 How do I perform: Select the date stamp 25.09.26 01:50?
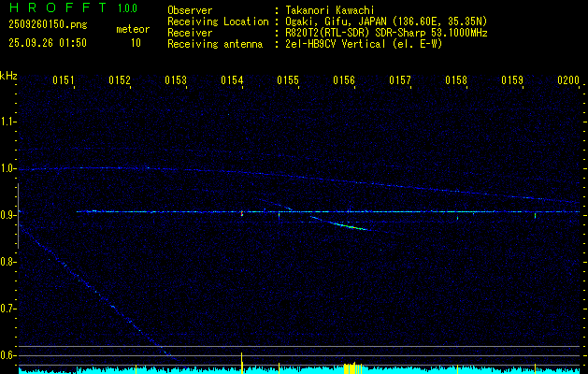pyautogui.click(x=48, y=43)
